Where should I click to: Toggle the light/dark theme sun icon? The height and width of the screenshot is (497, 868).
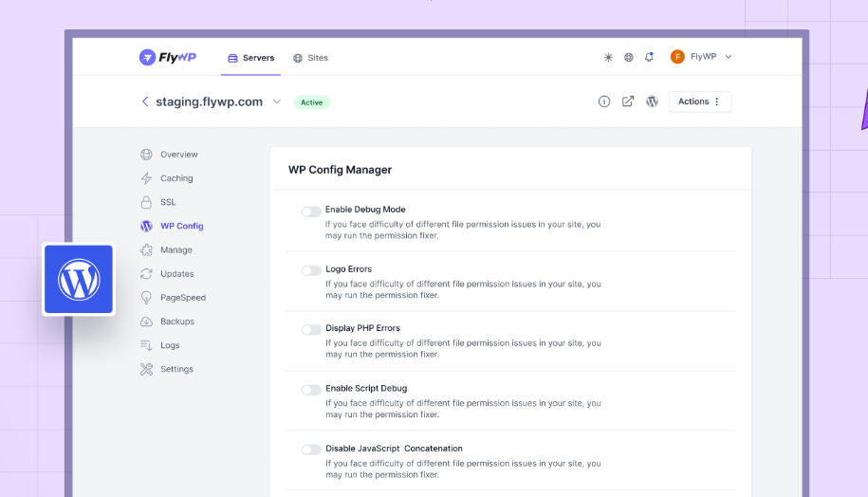(x=608, y=57)
